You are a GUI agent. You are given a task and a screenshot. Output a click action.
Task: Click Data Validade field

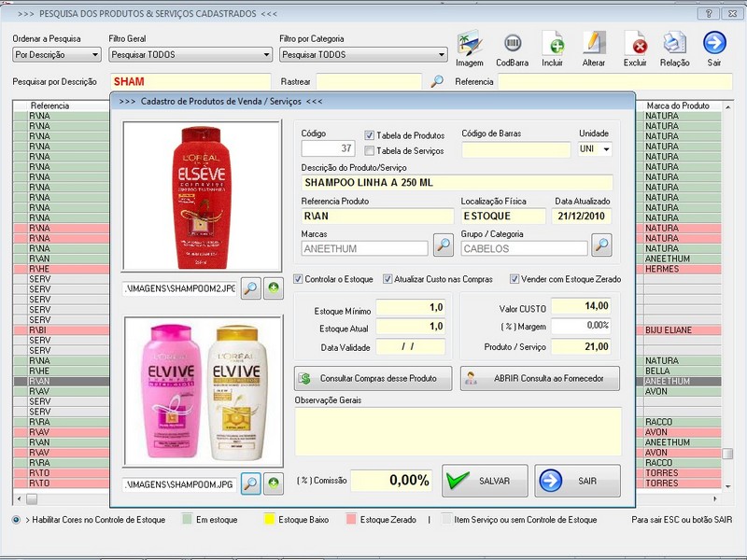[x=411, y=346]
